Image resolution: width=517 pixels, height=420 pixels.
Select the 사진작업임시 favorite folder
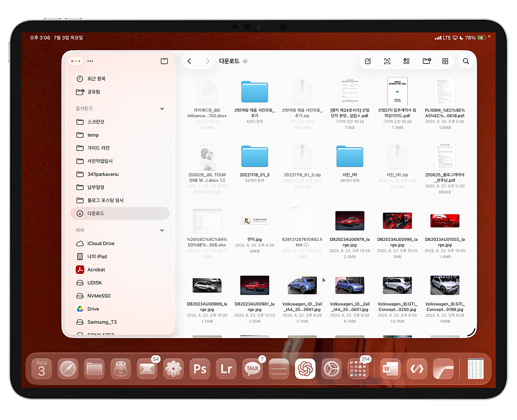pos(120,161)
